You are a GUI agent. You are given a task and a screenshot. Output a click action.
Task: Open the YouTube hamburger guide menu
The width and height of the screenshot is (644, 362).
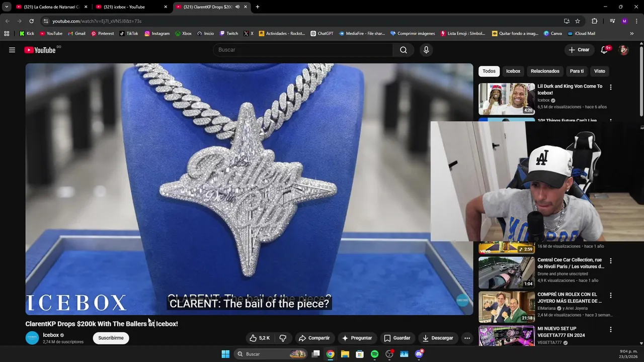[12, 50]
